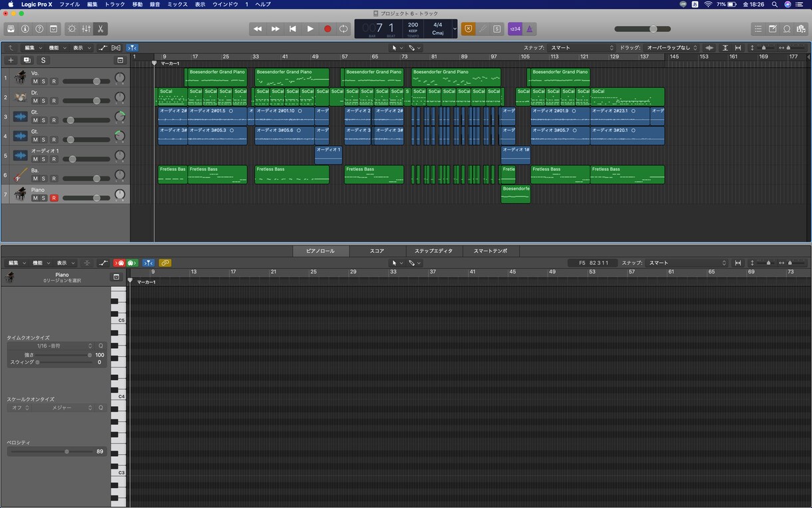
Task: Toggle waveform zoom icon in tracks toolbar
Action: coord(710,48)
